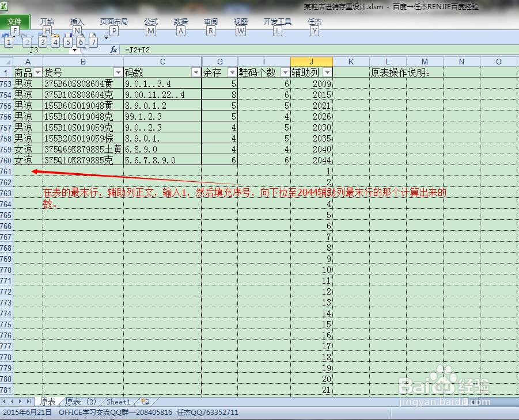Click the open folder icon in quick access toolbar
Image resolution: width=519 pixels, height=420 pixels.
[x=55, y=36]
